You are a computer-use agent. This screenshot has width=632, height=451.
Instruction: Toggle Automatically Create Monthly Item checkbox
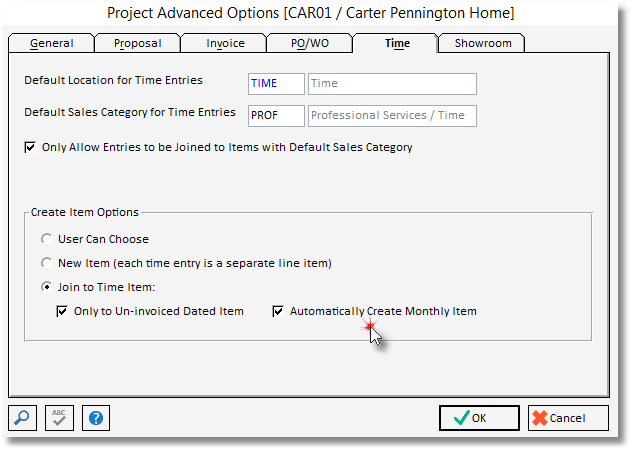pos(279,311)
